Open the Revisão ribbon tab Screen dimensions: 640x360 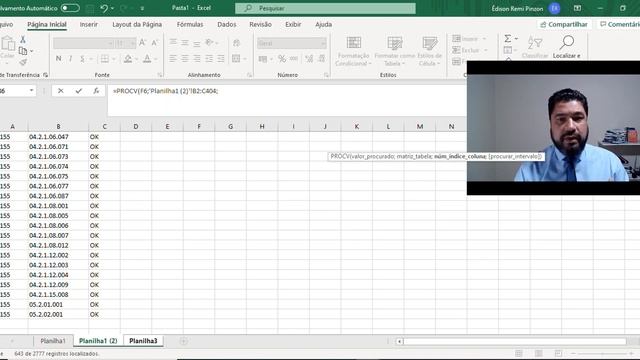[x=260, y=24]
